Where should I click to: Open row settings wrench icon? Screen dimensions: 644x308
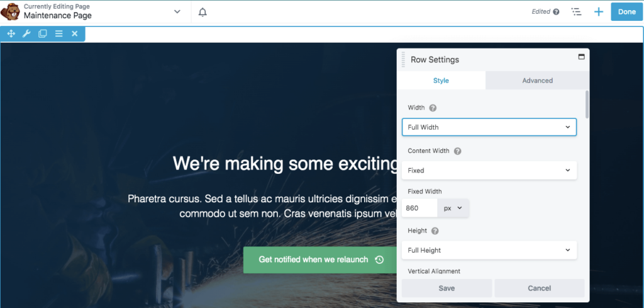(x=26, y=33)
